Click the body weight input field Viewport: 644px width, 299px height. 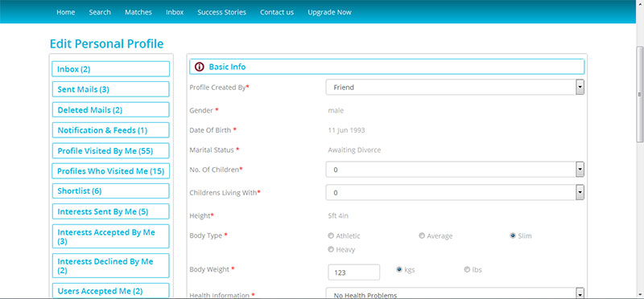[x=353, y=272]
